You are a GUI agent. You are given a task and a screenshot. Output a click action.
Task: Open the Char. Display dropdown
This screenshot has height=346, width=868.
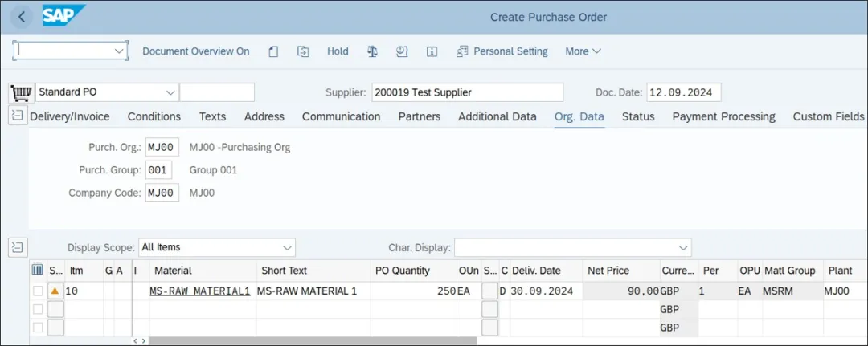682,247
